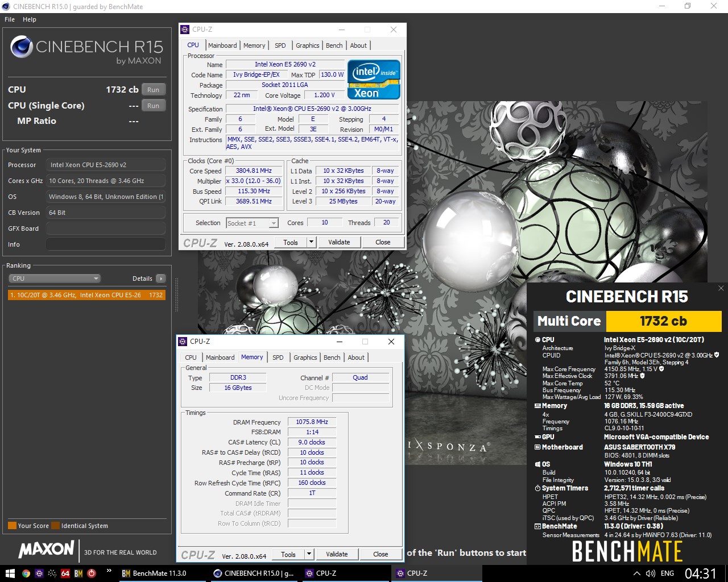
Task: Click the Motherboard icon in the BenchMate panel
Action: coord(538,447)
